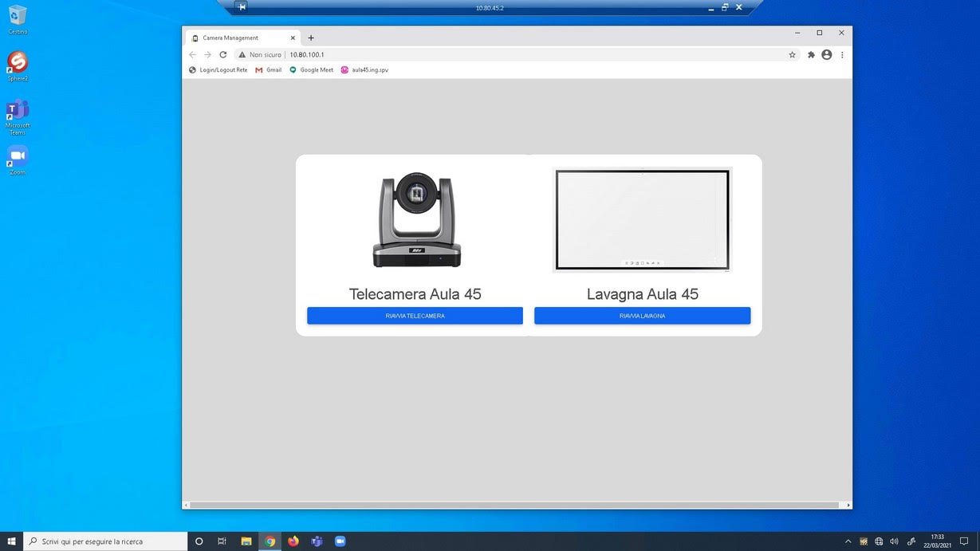Open the Login/Logout Rete bookmark

coord(218,70)
